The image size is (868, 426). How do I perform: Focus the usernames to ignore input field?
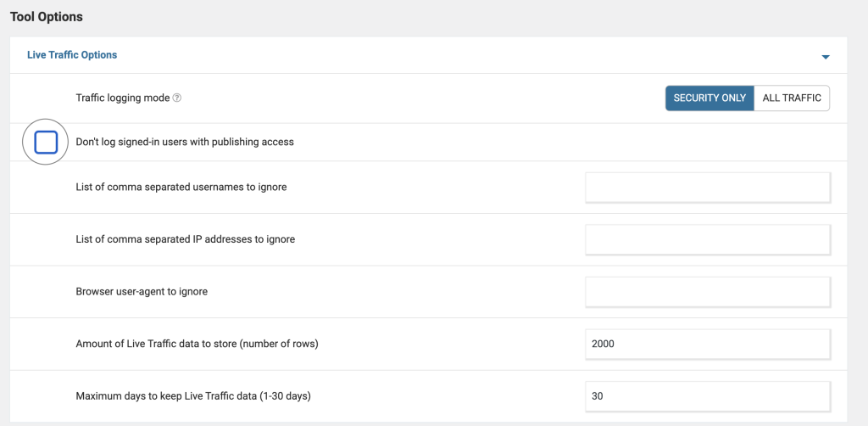pos(708,188)
